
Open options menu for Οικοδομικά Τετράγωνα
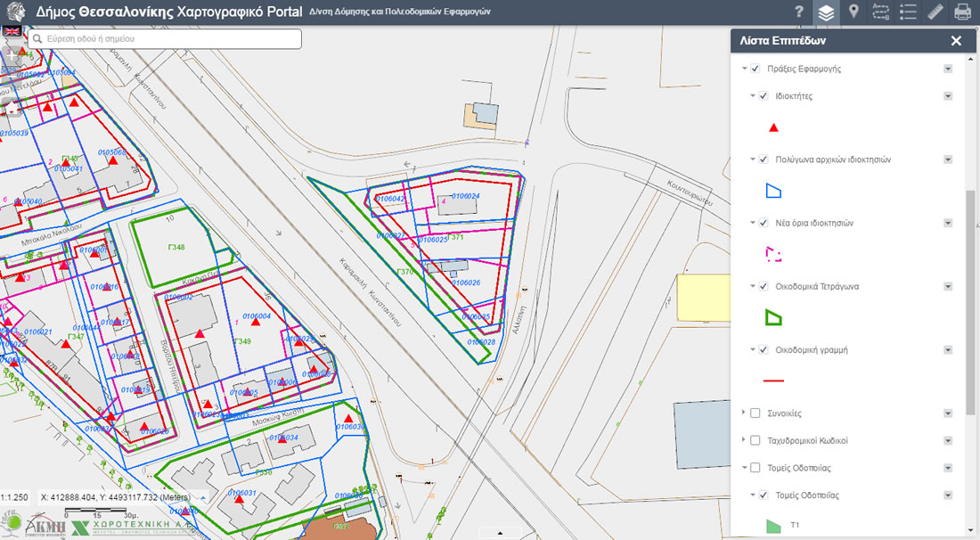click(948, 287)
